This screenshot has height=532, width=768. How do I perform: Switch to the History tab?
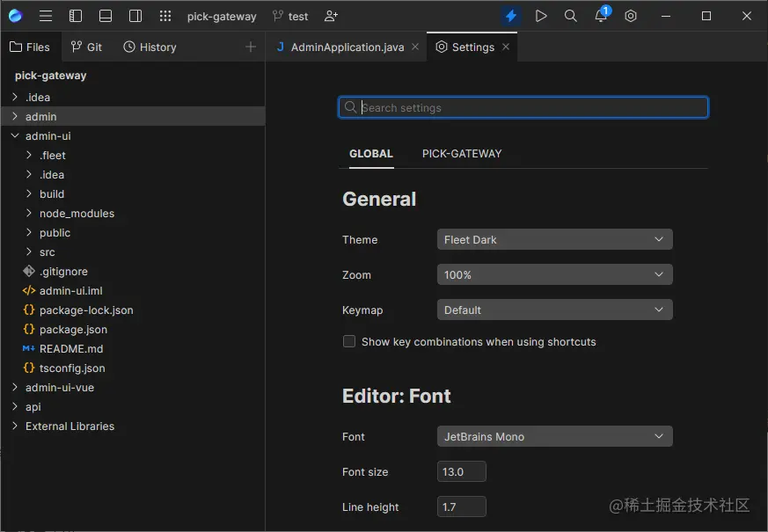click(x=150, y=47)
